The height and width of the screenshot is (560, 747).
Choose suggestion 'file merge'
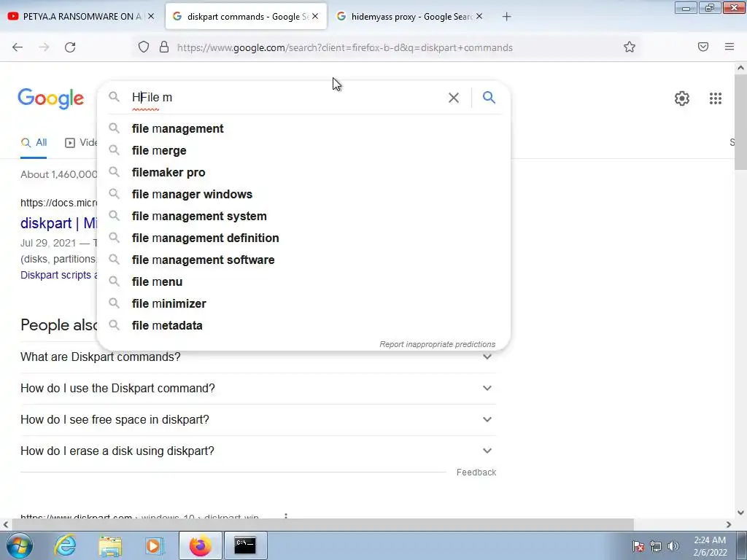pos(303,150)
